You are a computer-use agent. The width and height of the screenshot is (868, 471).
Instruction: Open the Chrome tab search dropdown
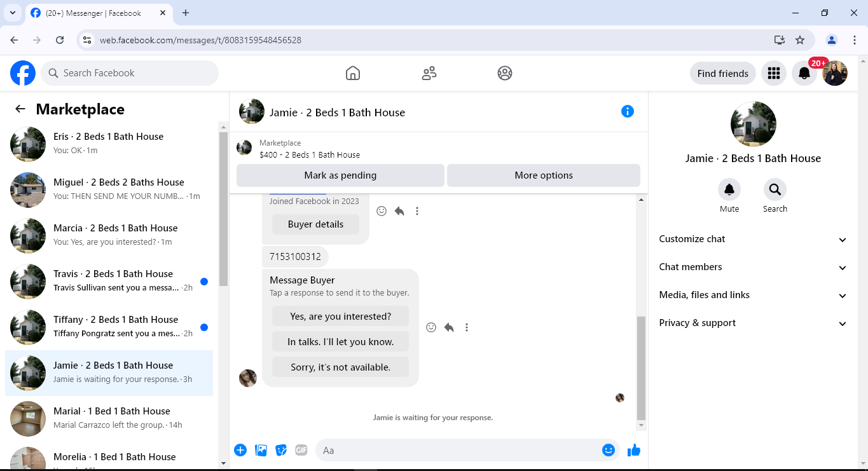[12, 13]
